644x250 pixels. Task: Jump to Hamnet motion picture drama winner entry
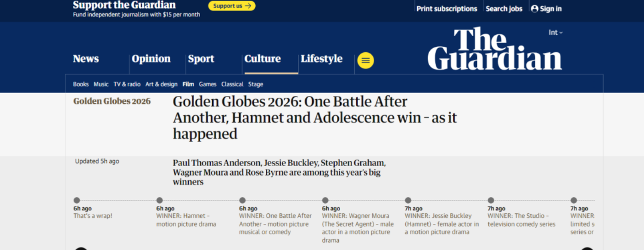(185, 220)
